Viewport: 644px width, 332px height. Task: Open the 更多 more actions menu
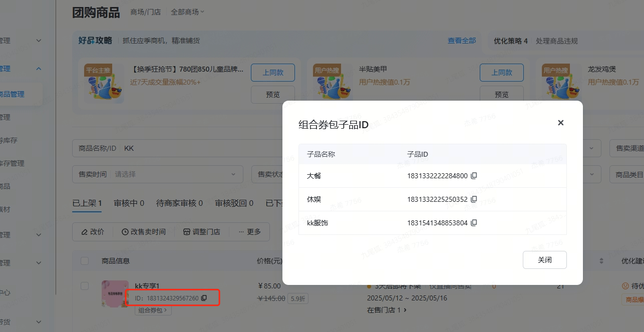(x=249, y=232)
